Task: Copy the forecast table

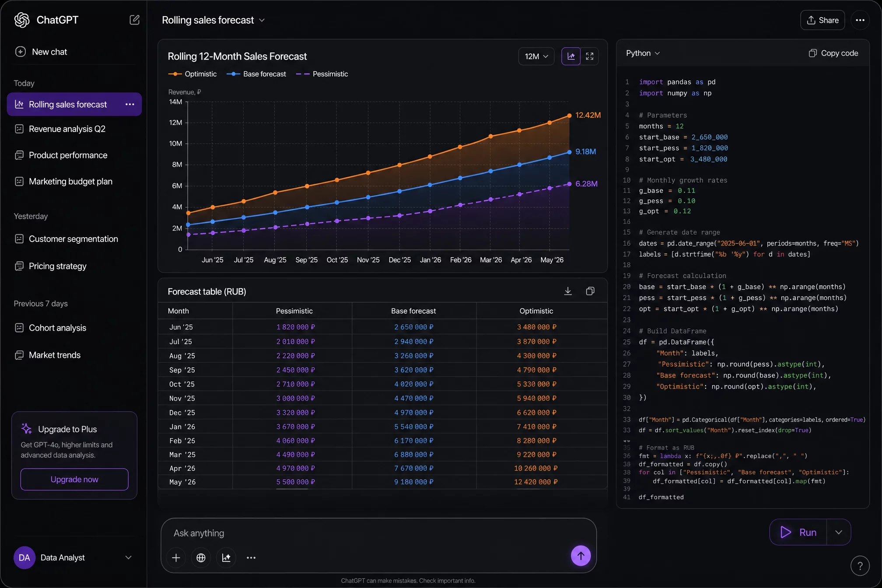Action: click(590, 291)
